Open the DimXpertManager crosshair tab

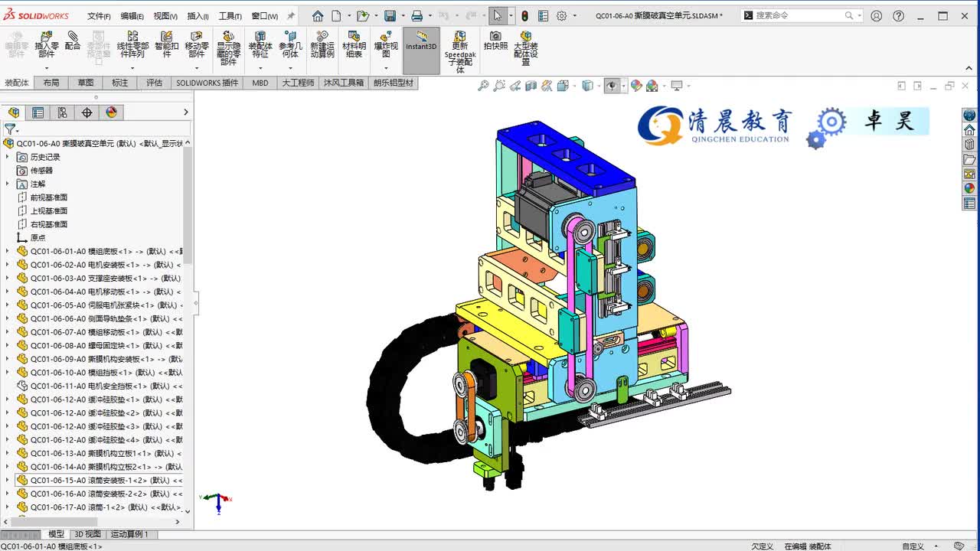pos(87,112)
